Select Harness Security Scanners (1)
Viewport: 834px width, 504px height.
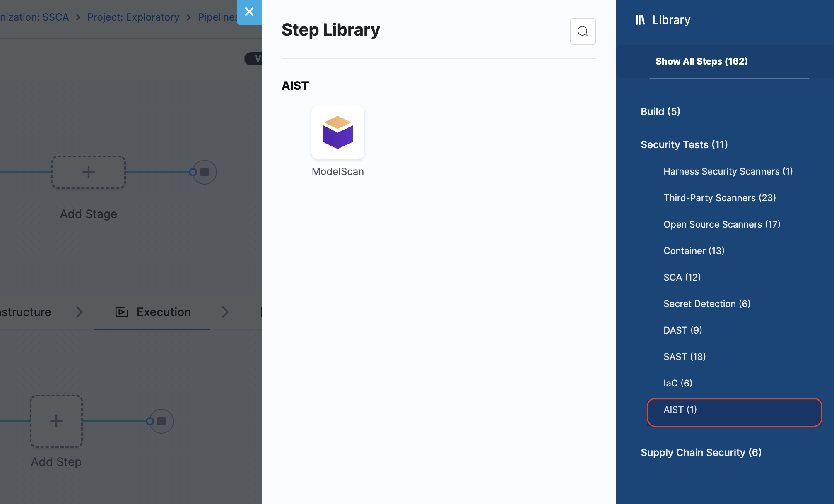click(x=728, y=171)
